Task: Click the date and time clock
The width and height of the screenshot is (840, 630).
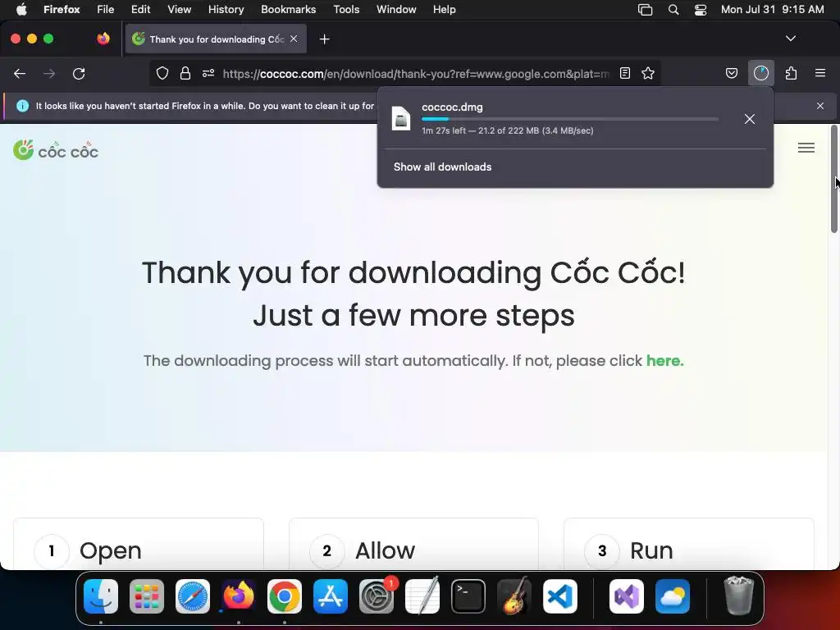Action: (772, 9)
